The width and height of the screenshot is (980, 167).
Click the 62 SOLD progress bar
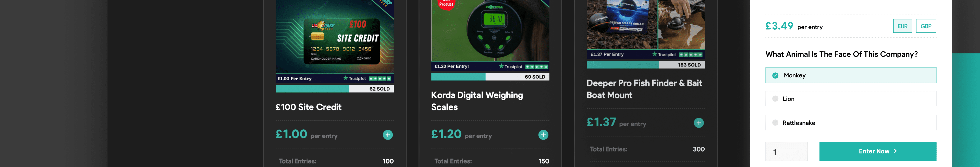335,89
